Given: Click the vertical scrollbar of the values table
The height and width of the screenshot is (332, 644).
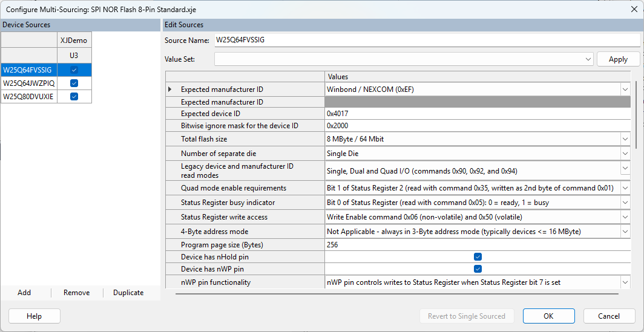Looking at the screenshot, I should point(636,115).
